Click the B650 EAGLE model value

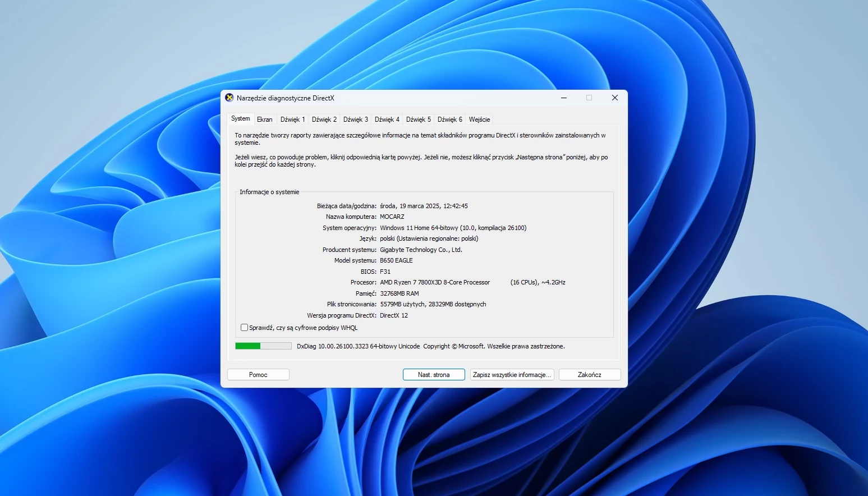point(396,260)
